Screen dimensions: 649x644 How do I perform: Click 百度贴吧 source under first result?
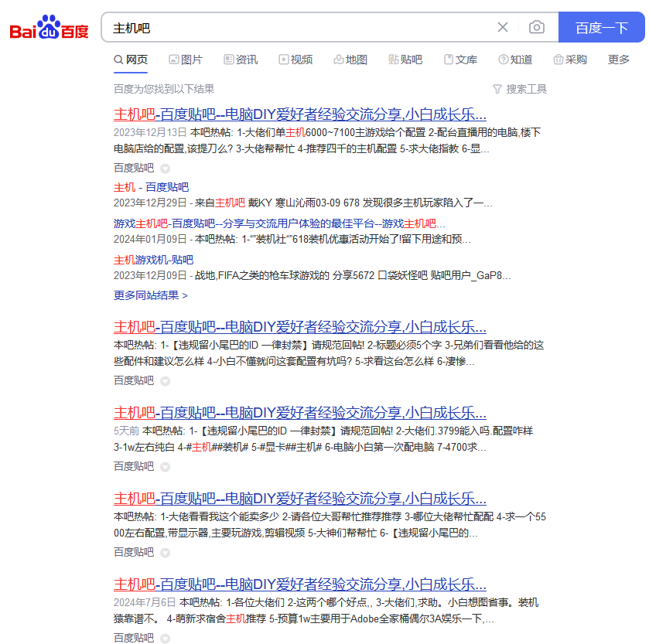[134, 168]
